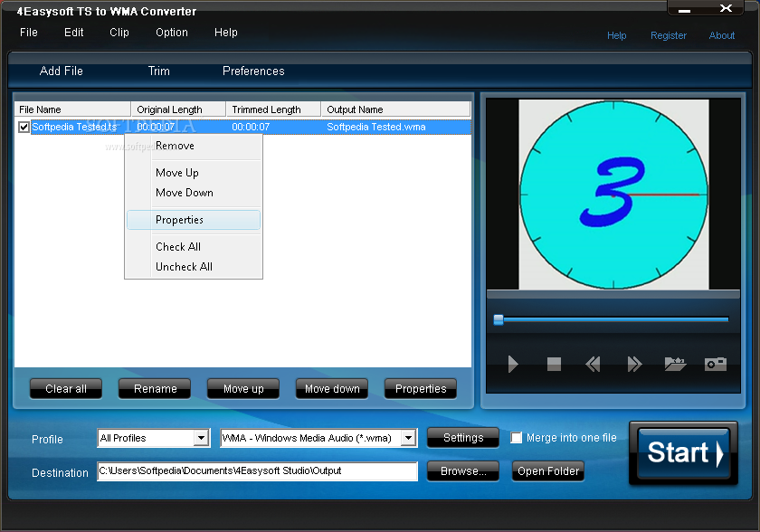Open the Clip menu
This screenshot has height=532, width=760.
(x=119, y=33)
